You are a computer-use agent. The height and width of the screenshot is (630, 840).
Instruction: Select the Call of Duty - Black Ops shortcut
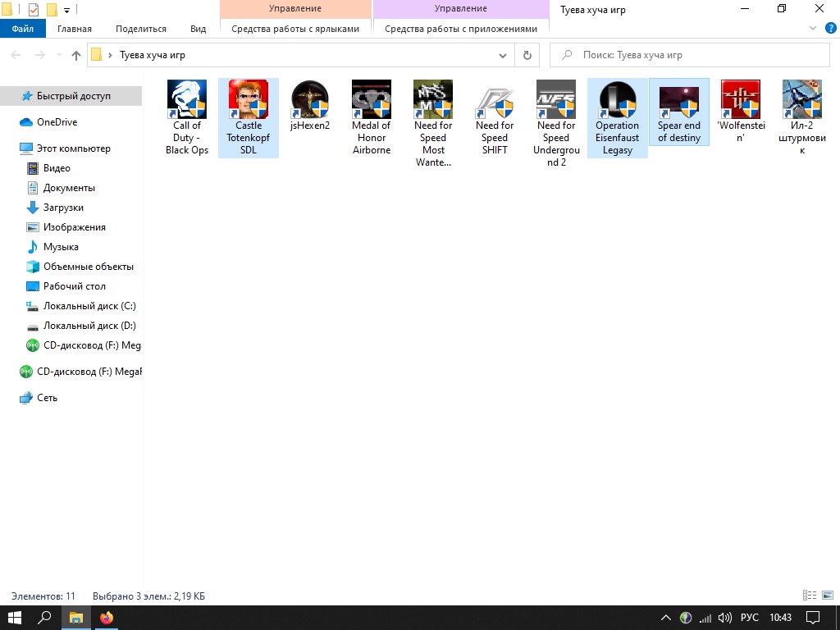[186, 118]
